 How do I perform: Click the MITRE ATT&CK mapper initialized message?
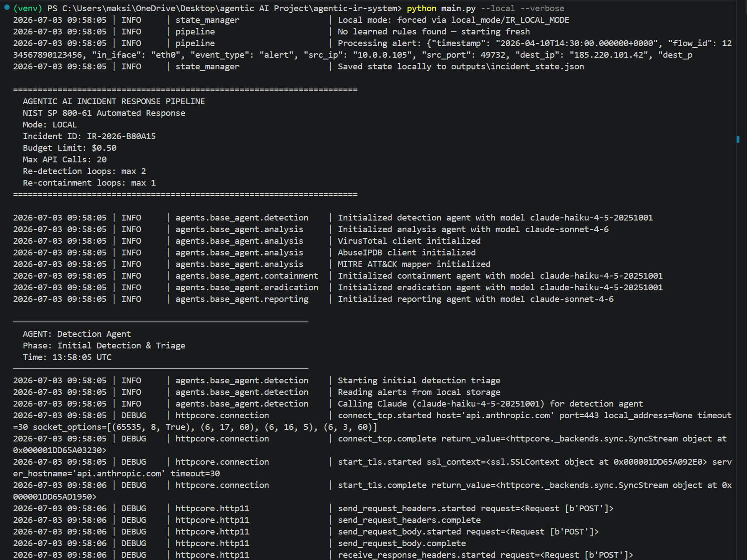pos(414,264)
